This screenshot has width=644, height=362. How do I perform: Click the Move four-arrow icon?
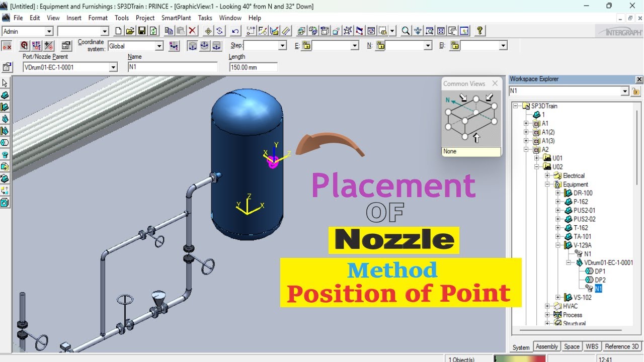(x=208, y=31)
